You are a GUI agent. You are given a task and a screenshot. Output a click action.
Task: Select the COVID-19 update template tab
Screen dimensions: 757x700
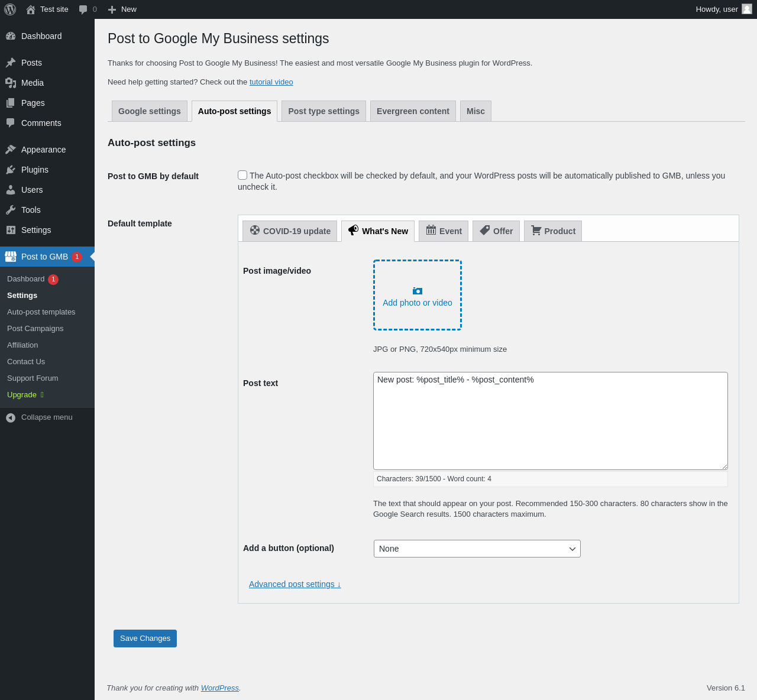(290, 231)
